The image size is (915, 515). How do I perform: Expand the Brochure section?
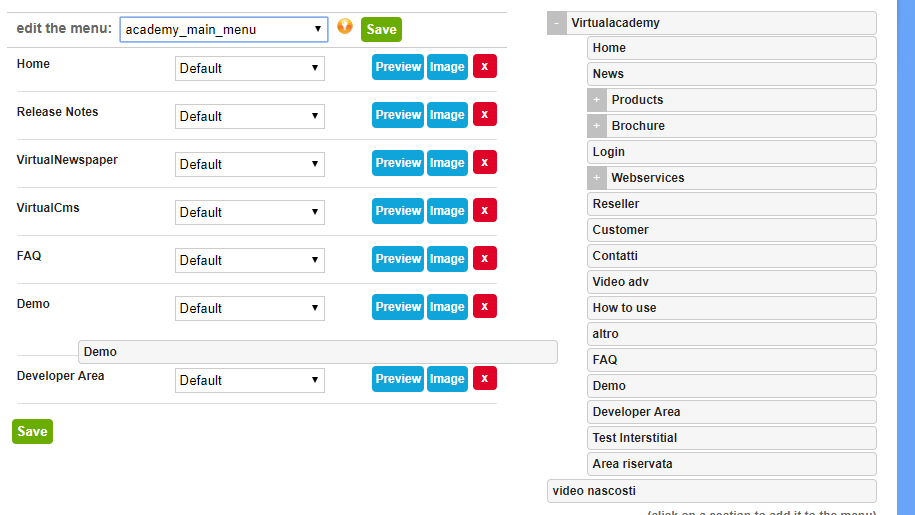point(597,126)
